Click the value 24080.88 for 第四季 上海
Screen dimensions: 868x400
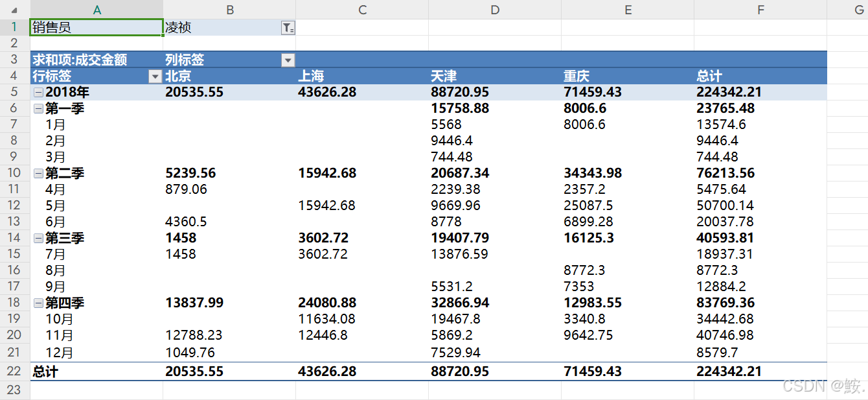(x=327, y=303)
